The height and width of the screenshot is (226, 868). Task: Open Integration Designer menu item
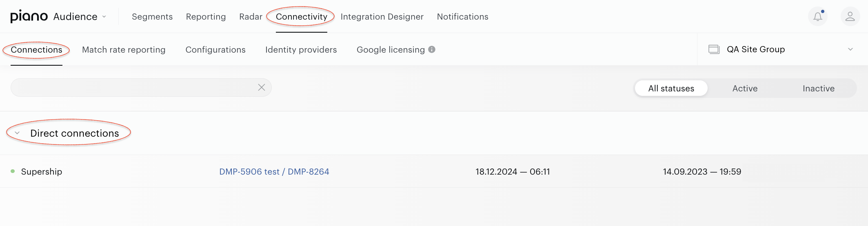click(382, 17)
